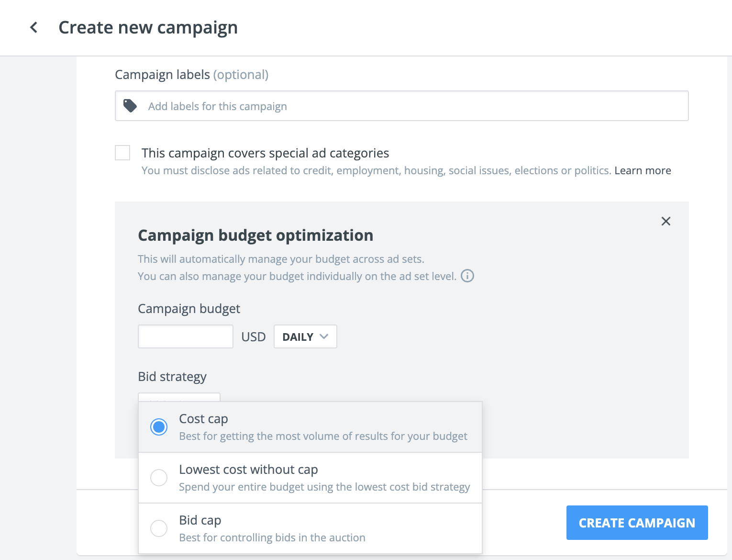Viewport: 732px width, 560px height.
Task: Click the info icon after ad set level
Action: [x=467, y=276]
